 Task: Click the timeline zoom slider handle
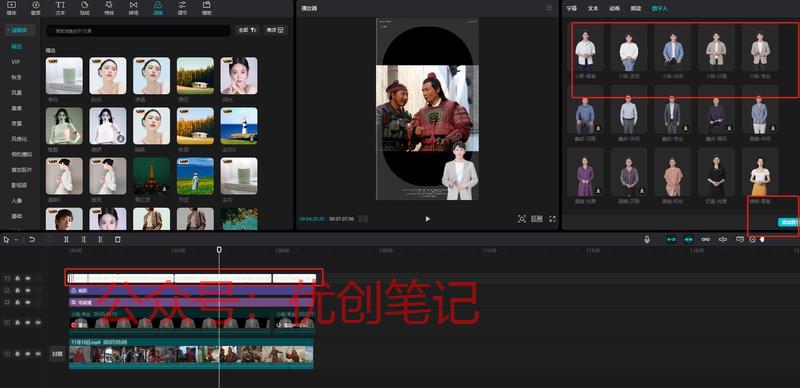[762, 239]
